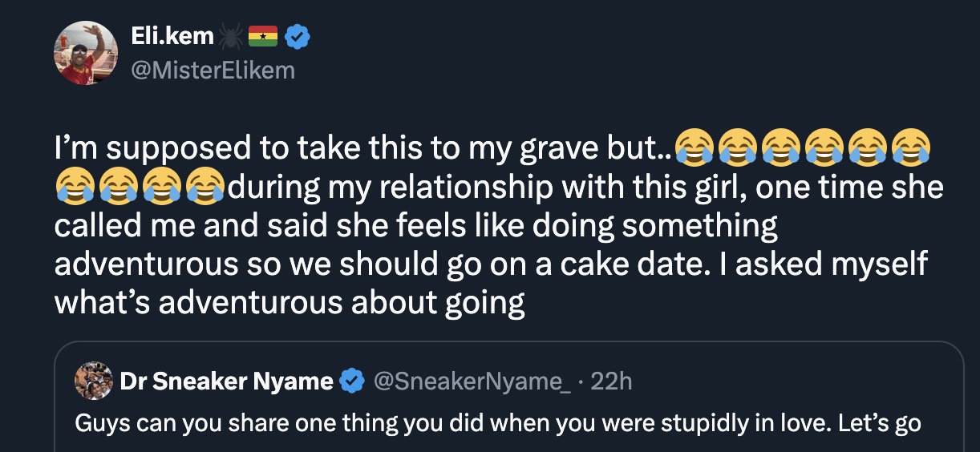This screenshot has height=452, width=980.
Task: Click the spider emoji beside Eli.kem
Action: [230, 36]
